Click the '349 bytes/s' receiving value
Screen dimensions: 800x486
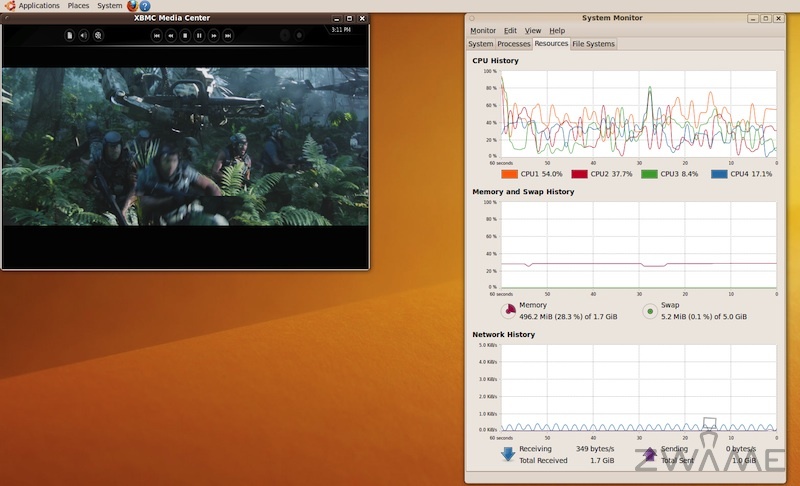tap(595, 449)
